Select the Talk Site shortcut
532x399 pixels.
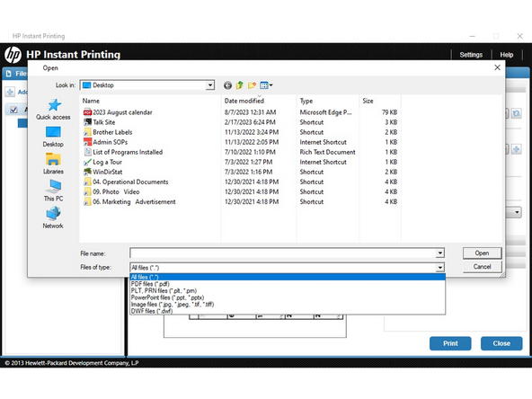point(100,122)
